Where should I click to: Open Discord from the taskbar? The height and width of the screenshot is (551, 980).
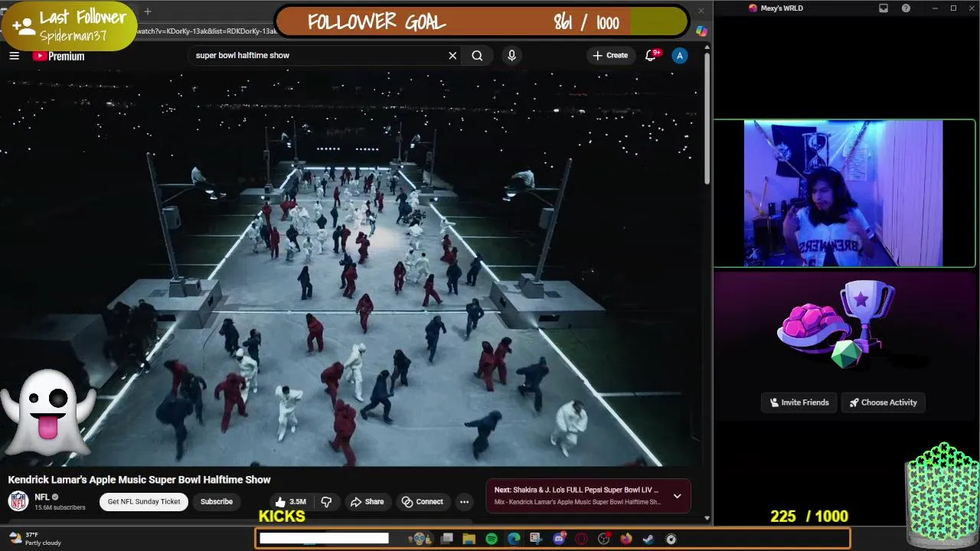coord(559,539)
